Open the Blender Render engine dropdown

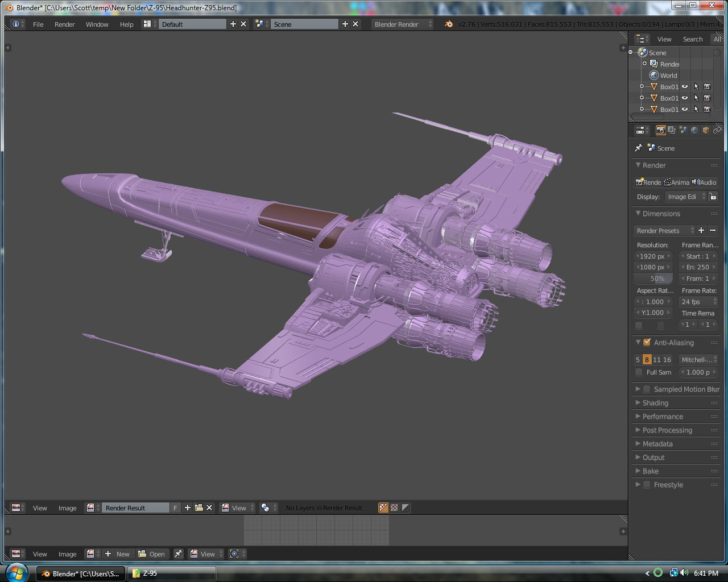coord(402,24)
